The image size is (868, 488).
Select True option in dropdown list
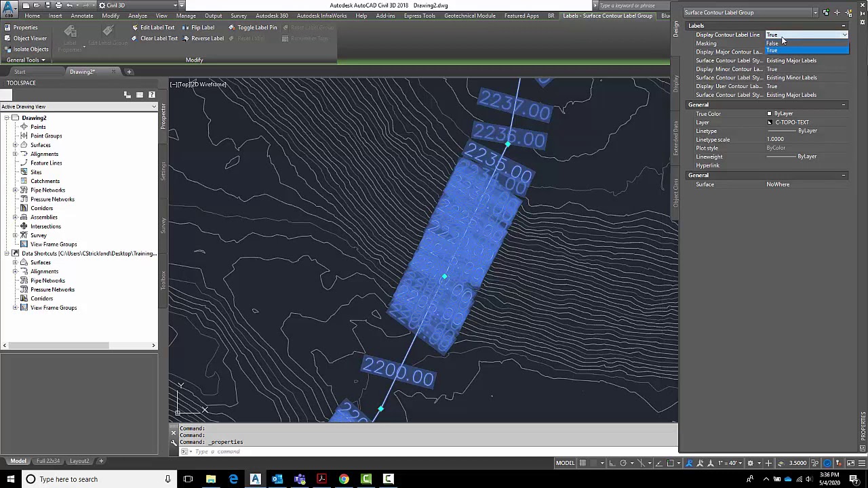(x=807, y=51)
